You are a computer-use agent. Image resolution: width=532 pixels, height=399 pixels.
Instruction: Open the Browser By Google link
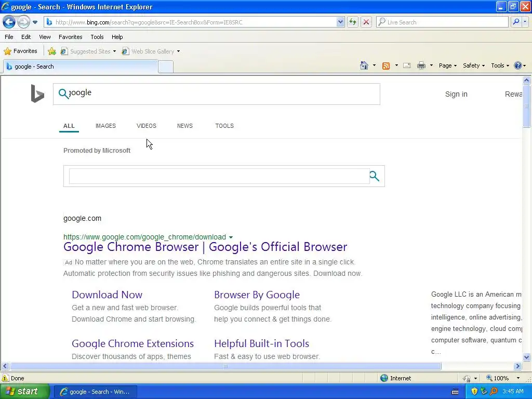(257, 295)
